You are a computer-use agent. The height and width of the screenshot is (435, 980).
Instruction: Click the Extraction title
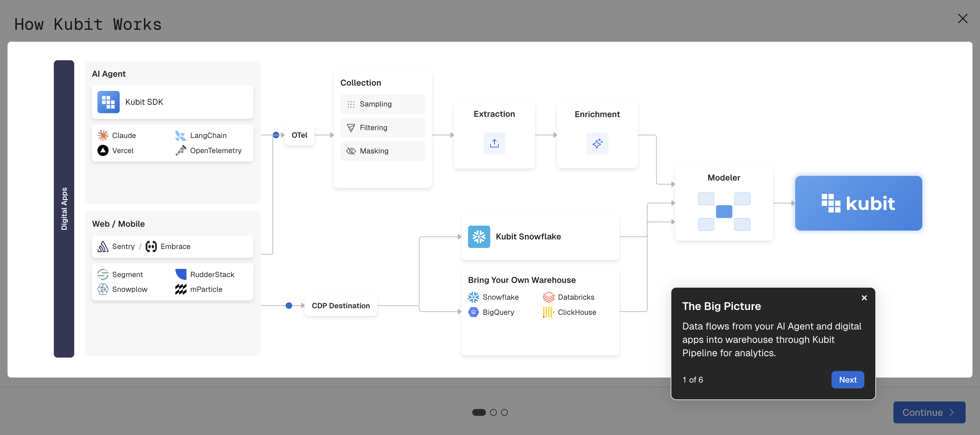(x=494, y=114)
